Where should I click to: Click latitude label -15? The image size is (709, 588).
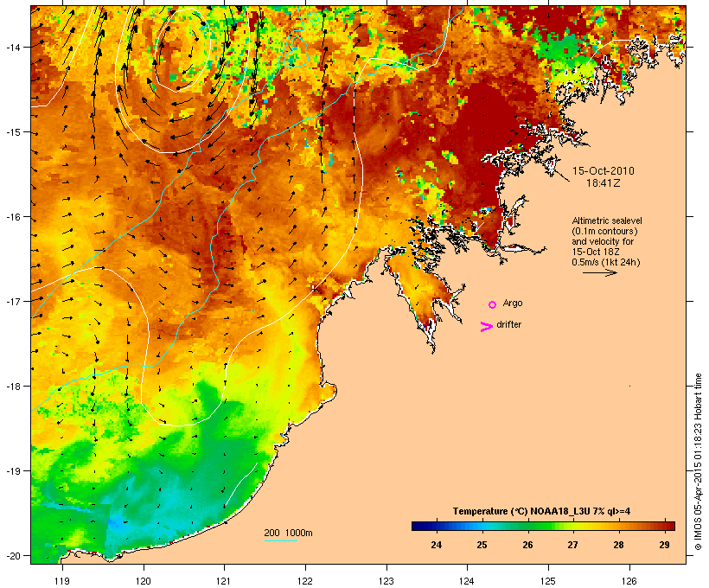tap(13, 132)
